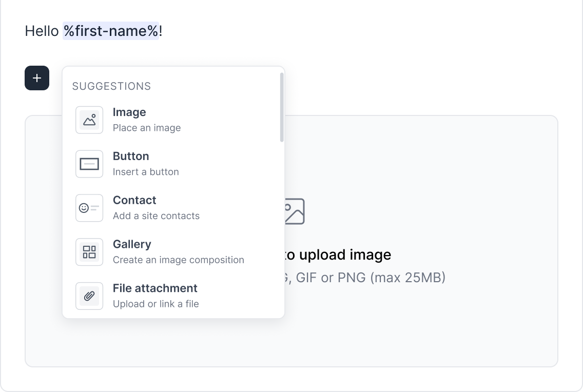
Task: Choose the Gallery suggestion label
Action: tap(132, 244)
